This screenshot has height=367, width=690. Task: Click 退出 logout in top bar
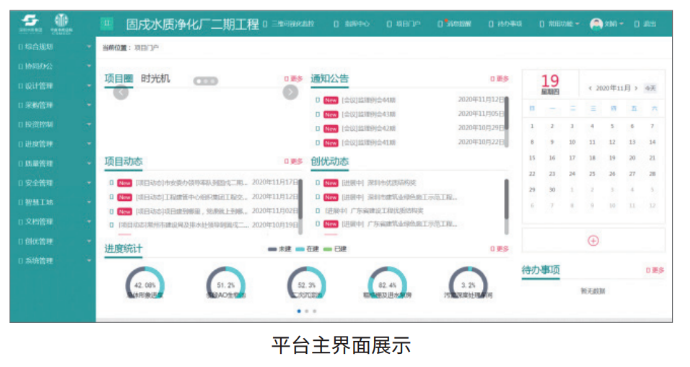click(x=646, y=24)
